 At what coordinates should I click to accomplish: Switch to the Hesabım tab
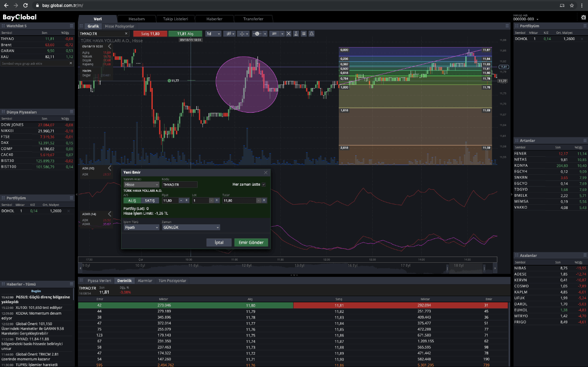tap(136, 19)
